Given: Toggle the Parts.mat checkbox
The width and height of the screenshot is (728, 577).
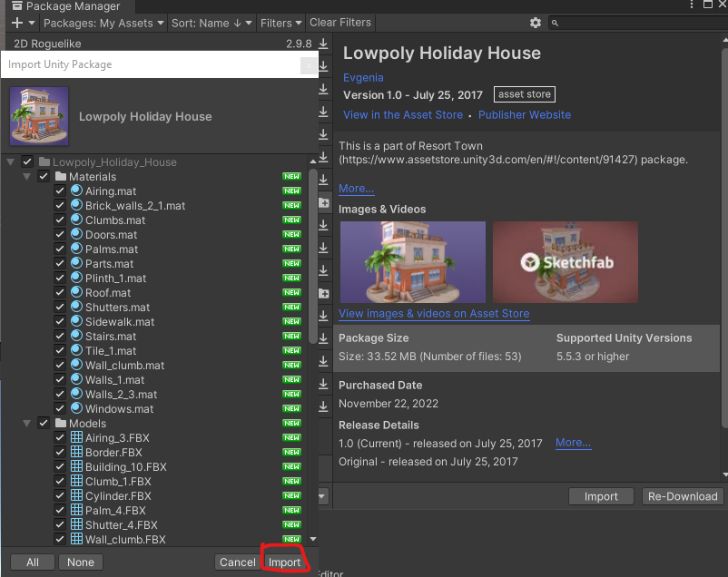Looking at the screenshot, I should tap(59, 263).
